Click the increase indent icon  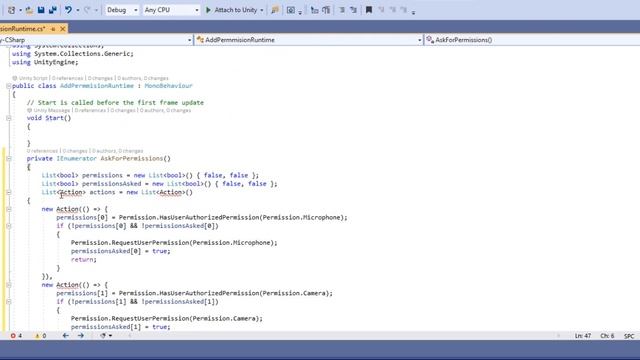click(x=353, y=10)
